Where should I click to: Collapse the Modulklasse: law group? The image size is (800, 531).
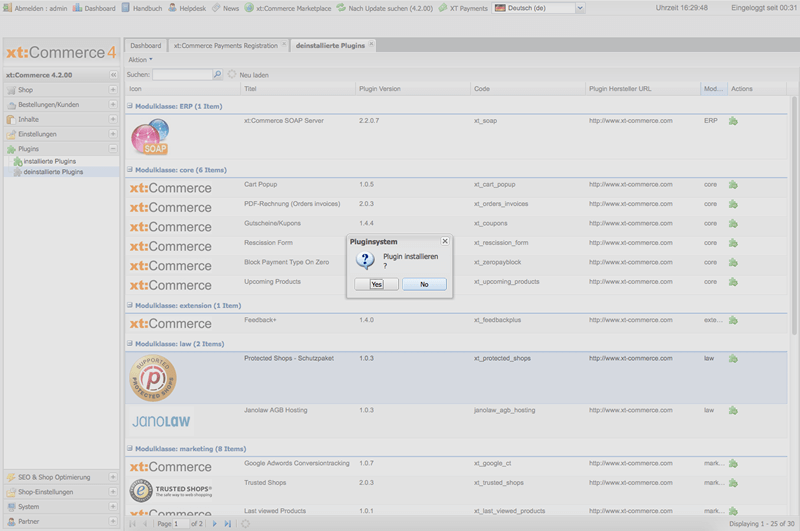click(x=130, y=344)
